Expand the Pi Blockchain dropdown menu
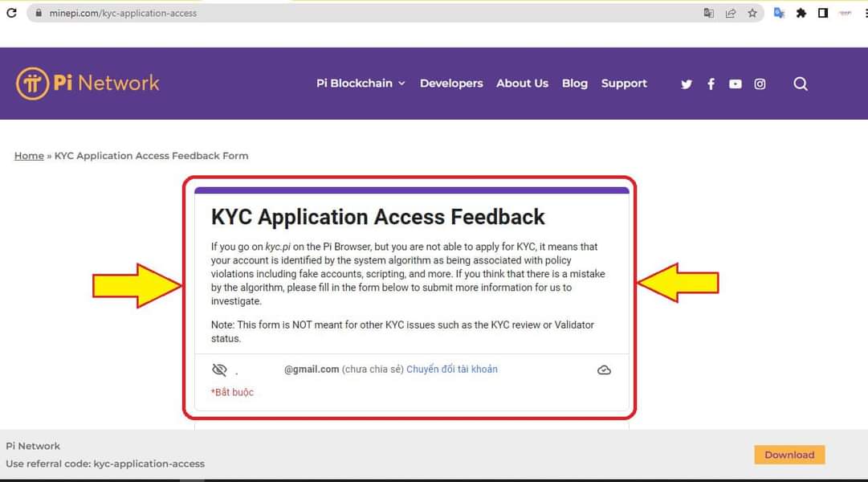This screenshot has height=482, width=868. point(361,83)
